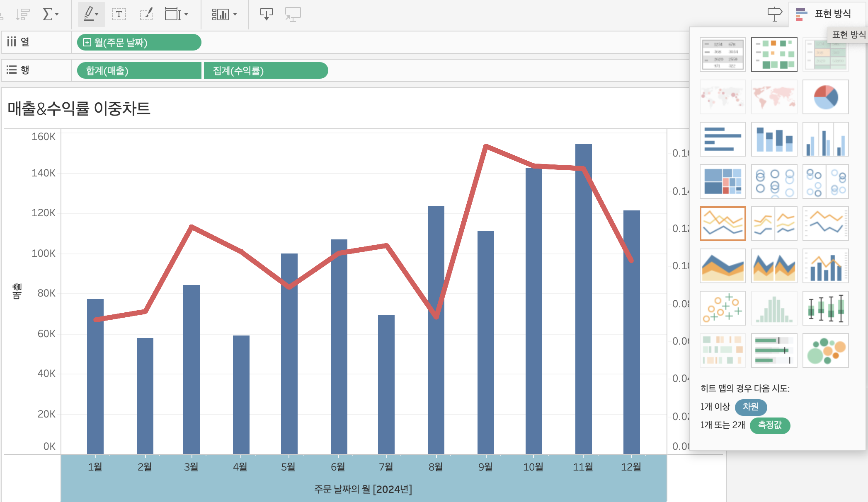Click the presentation mode icon
The height and width of the screenshot is (502, 868).
293,14
